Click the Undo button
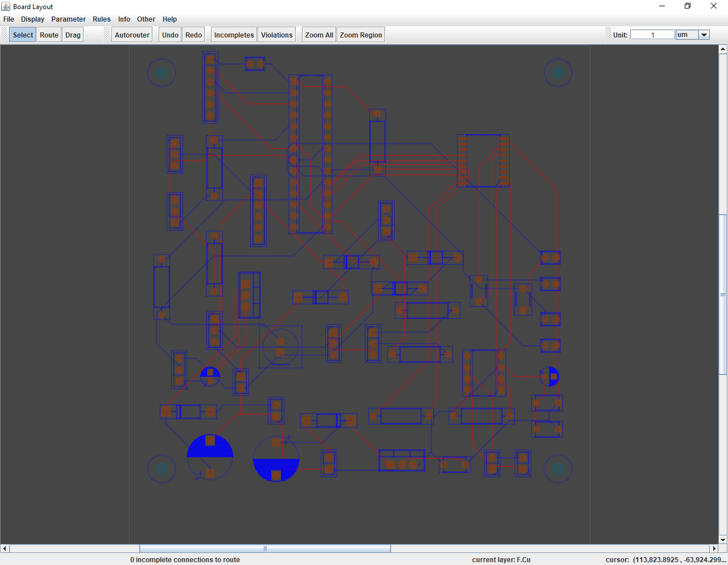728x565 pixels. (170, 35)
